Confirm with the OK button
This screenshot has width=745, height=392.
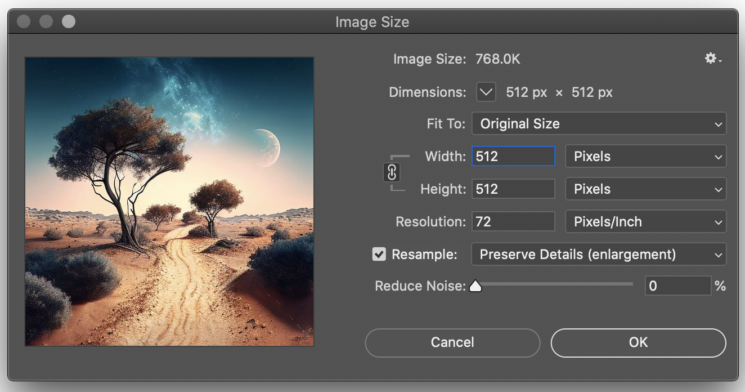coord(638,343)
